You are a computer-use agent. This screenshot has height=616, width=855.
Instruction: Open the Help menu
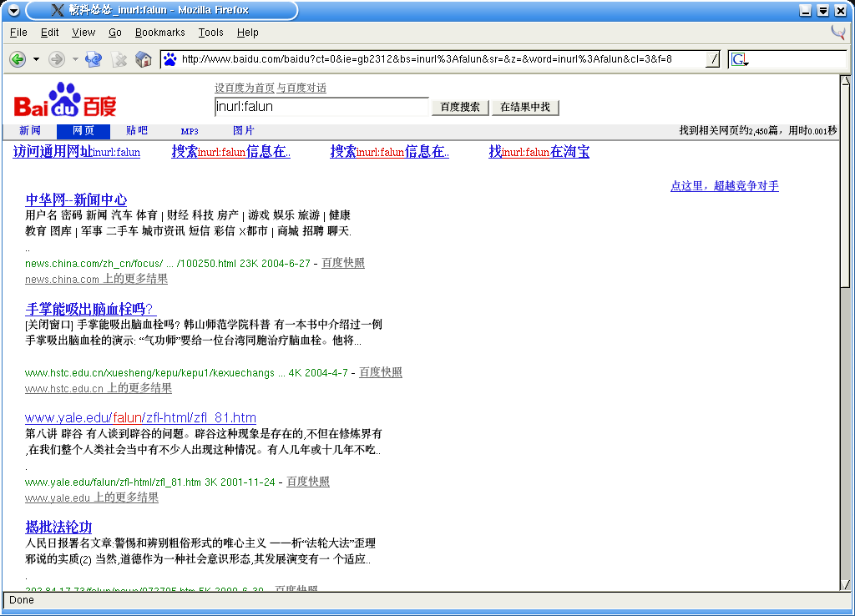247,33
